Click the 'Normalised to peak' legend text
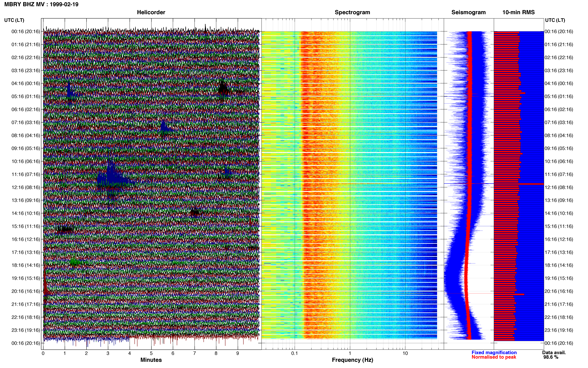 coord(494,357)
